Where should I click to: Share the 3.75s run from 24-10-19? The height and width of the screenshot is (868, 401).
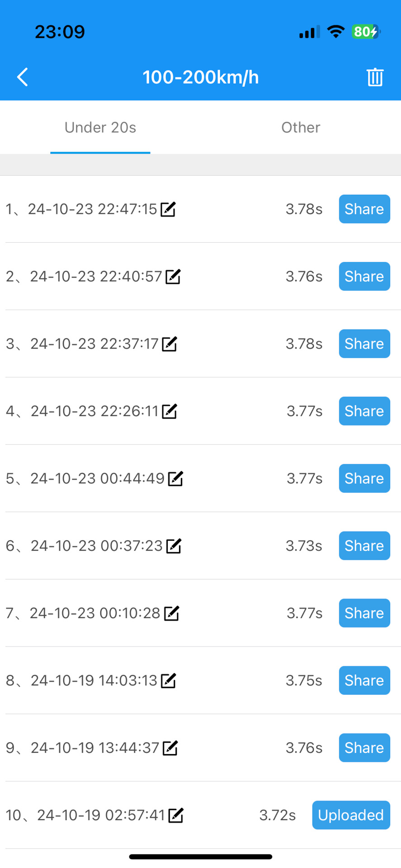click(364, 681)
